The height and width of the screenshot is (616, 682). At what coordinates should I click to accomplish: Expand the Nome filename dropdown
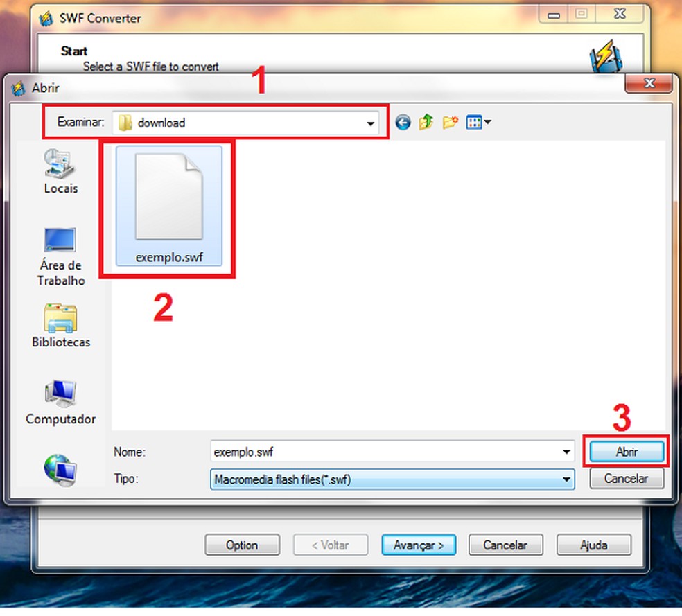pos(566,452)
